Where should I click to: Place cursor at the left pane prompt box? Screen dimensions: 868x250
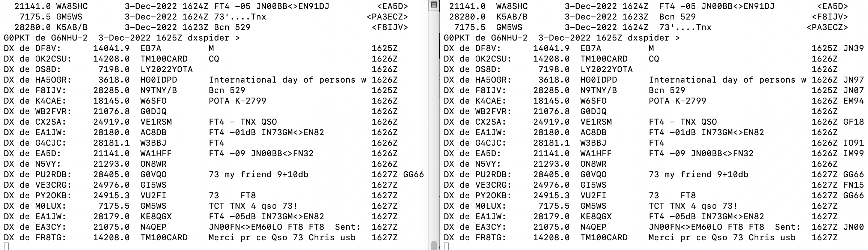point(6,247)
